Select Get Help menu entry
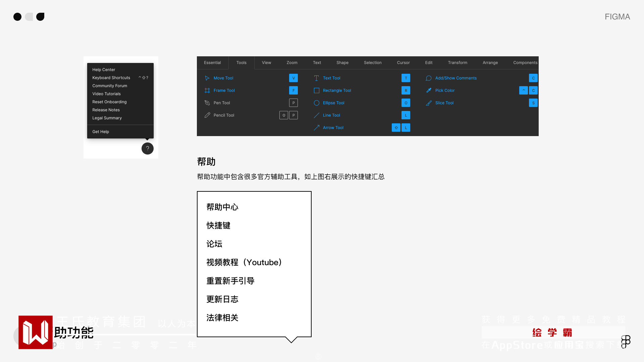This screenshot has width=644, height=362. (x=101, y=132)
